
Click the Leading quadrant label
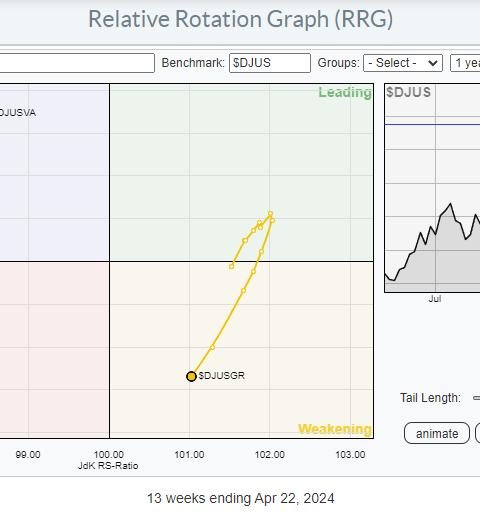(x=345, y=92)
